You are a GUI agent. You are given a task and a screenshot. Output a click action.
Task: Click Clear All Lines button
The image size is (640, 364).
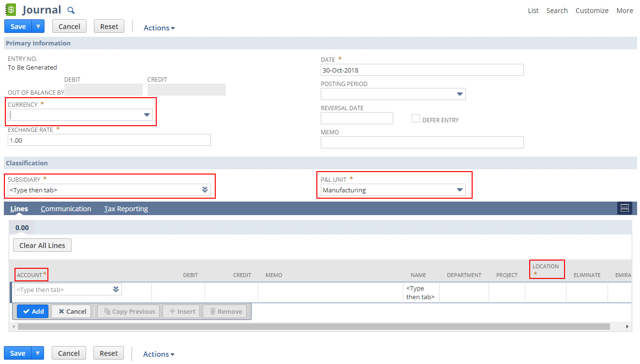[42, 245]
